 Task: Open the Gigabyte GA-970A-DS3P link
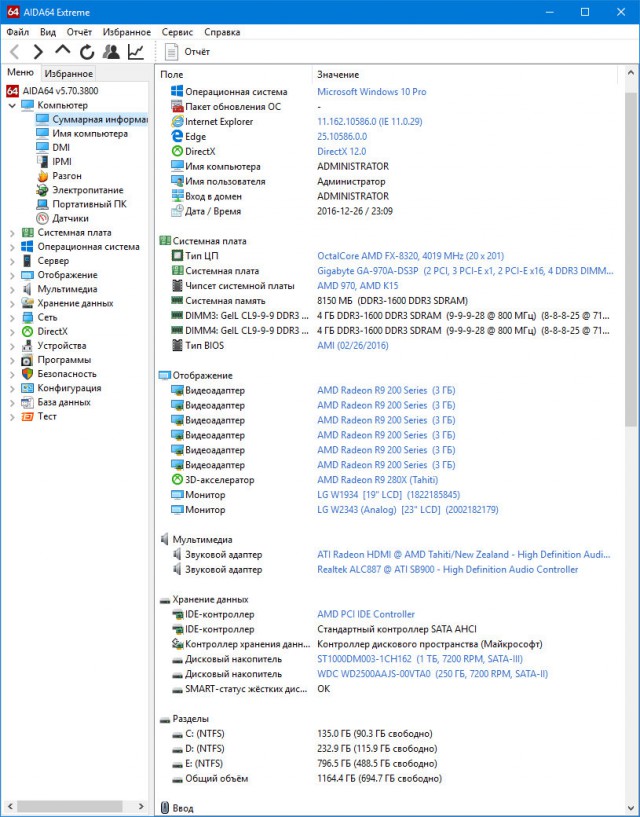pos(465,271)
